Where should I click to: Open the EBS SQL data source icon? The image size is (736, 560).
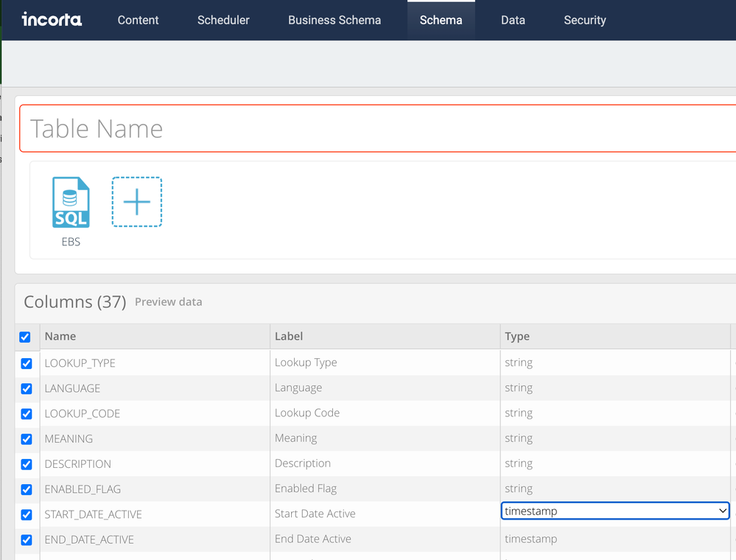click(71, 203)
